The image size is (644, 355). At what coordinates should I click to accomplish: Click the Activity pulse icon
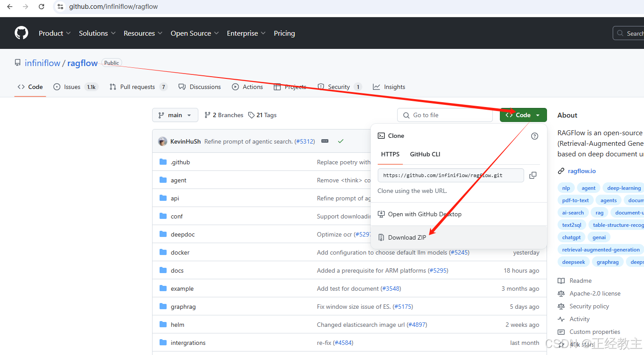click(561, 319)
